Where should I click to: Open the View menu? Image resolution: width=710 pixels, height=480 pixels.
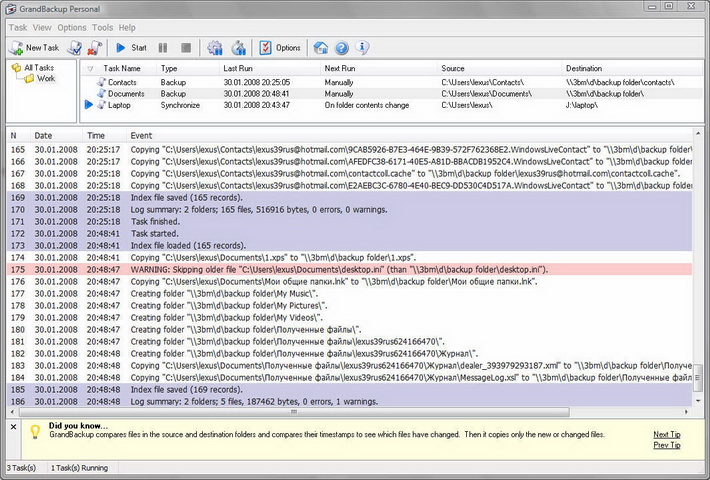pos(42,28)
